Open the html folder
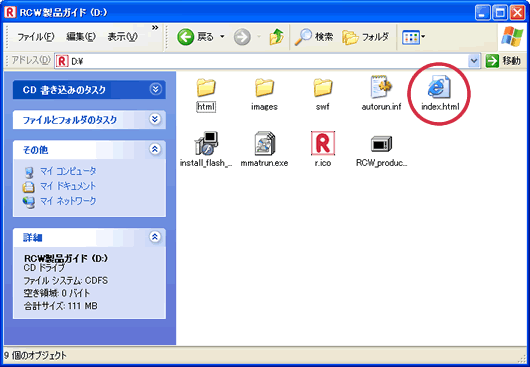The width and height of the screenshot is (530, 367). click(x=206, y=88)
